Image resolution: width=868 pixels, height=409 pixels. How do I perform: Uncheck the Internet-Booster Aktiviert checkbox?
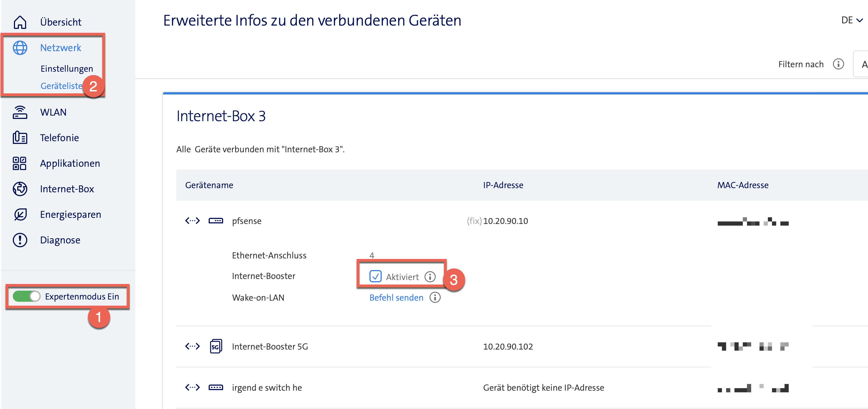(375, 276)
